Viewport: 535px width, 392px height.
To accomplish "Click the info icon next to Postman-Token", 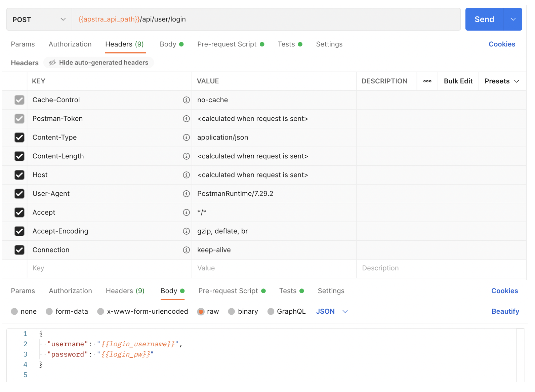I will tap(186, 119).
